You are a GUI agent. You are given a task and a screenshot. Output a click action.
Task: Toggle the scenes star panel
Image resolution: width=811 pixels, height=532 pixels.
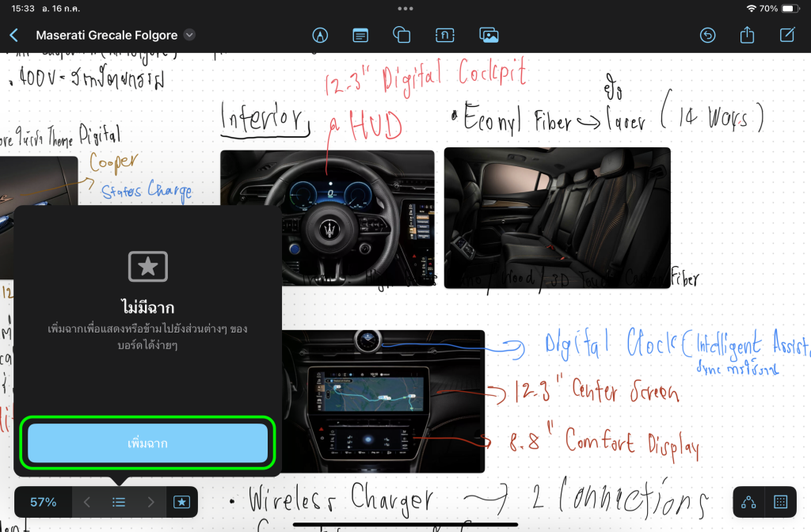181,502
